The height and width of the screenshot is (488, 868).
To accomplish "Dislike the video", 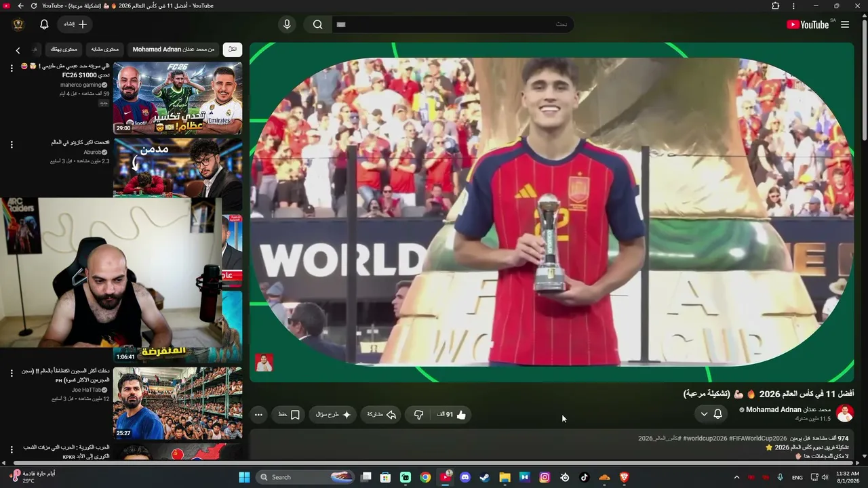I will (419, 415).
